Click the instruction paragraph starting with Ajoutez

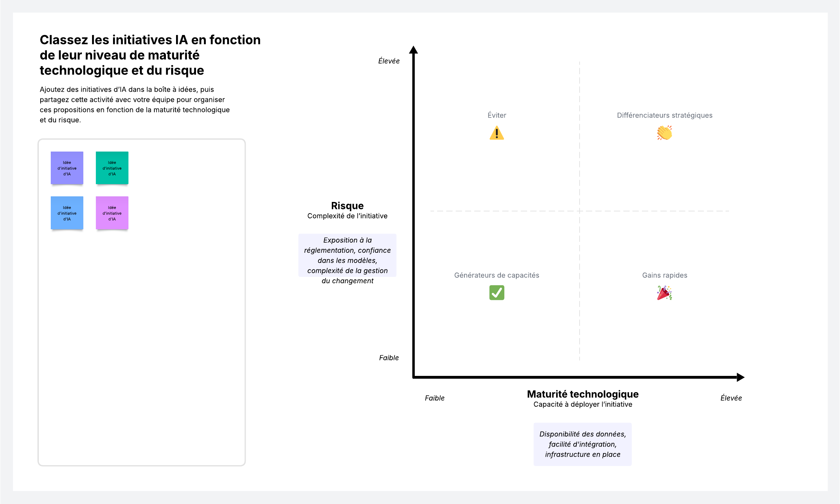tap(135, 105)
